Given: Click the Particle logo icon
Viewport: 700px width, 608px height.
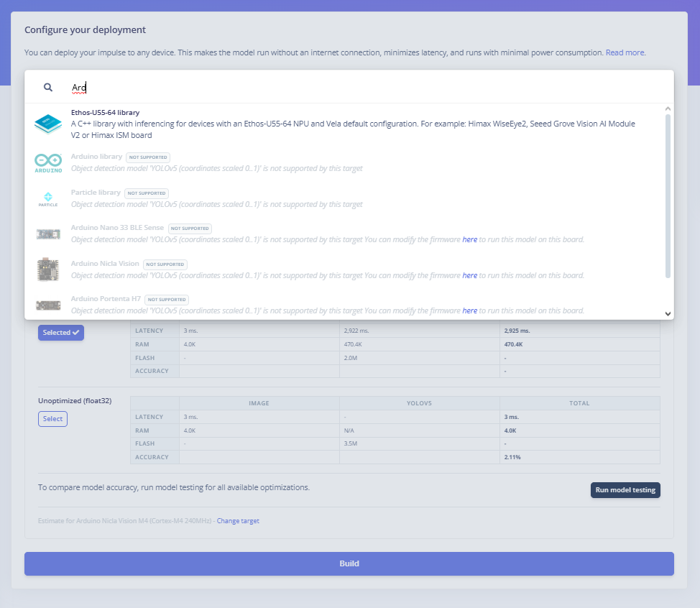Looking at the screenshot, I should click(x=48, y=199).
